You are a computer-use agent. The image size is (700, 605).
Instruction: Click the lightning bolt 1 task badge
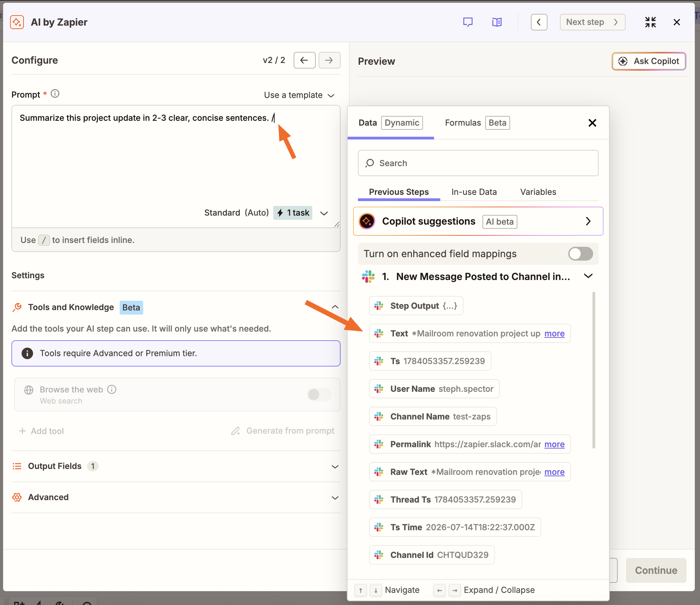click(x=293, y=213)
